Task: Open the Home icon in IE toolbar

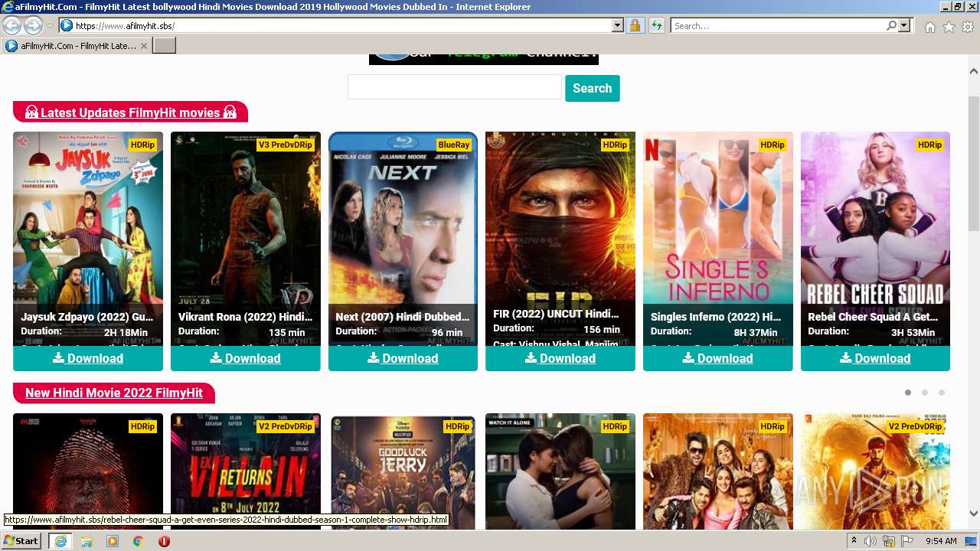Action: 929,27
